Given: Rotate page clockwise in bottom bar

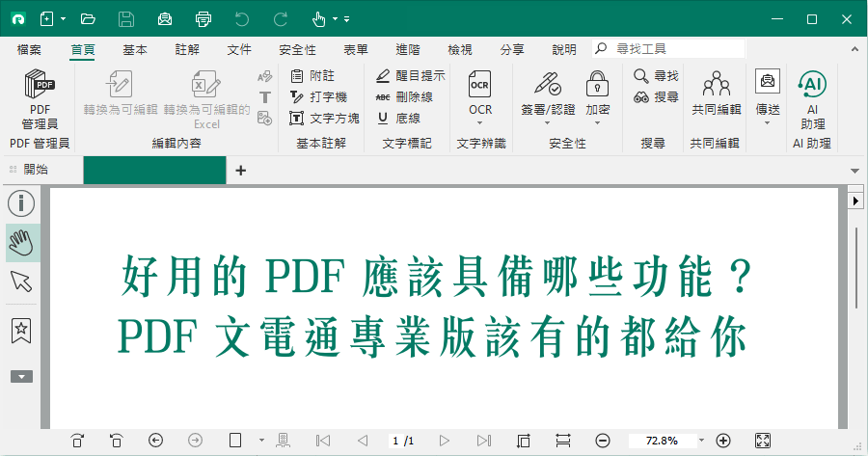Looking at the screenshot, I should click(x=77, y=441).
